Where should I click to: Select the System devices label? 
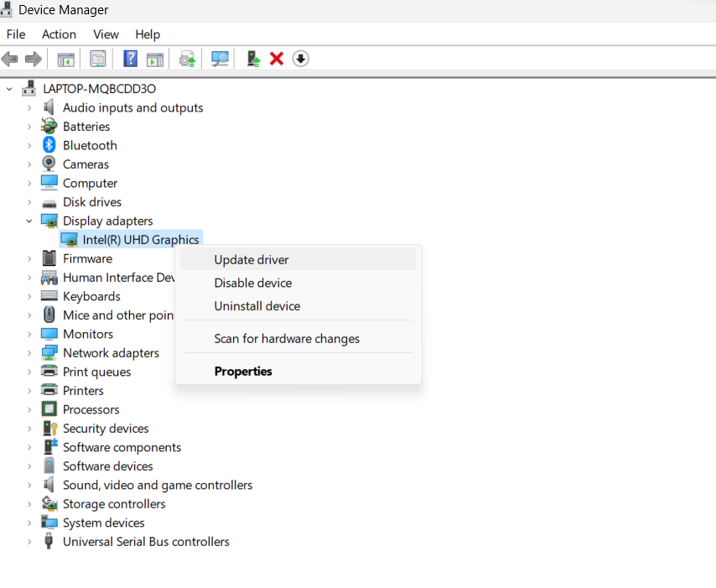coord(104,523)
